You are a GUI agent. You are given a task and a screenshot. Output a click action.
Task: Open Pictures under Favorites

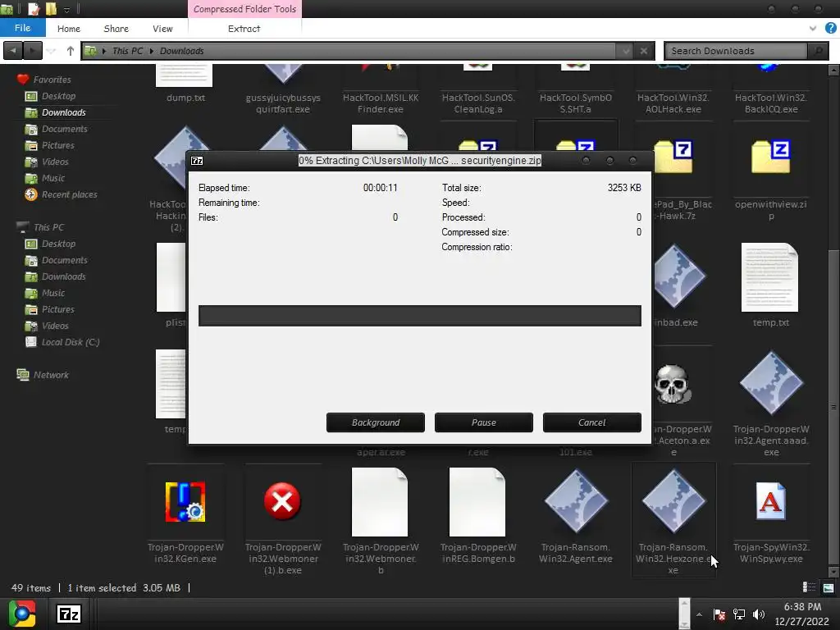click(58, 145)
